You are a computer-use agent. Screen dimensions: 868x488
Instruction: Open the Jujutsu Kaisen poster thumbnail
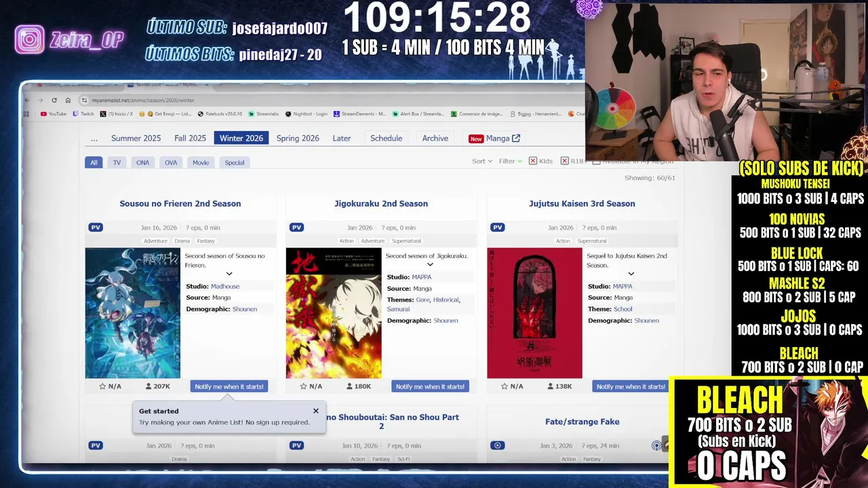534,313
